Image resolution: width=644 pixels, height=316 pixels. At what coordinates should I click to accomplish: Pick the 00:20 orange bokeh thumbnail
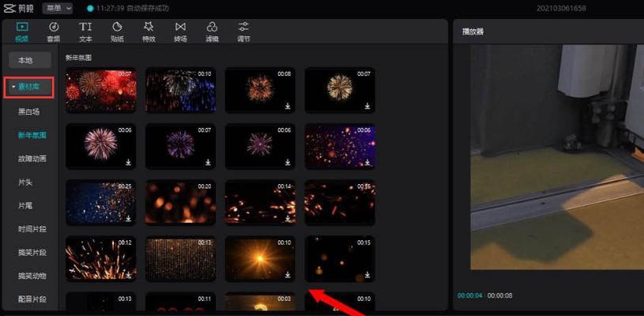[x=180, y=202]
